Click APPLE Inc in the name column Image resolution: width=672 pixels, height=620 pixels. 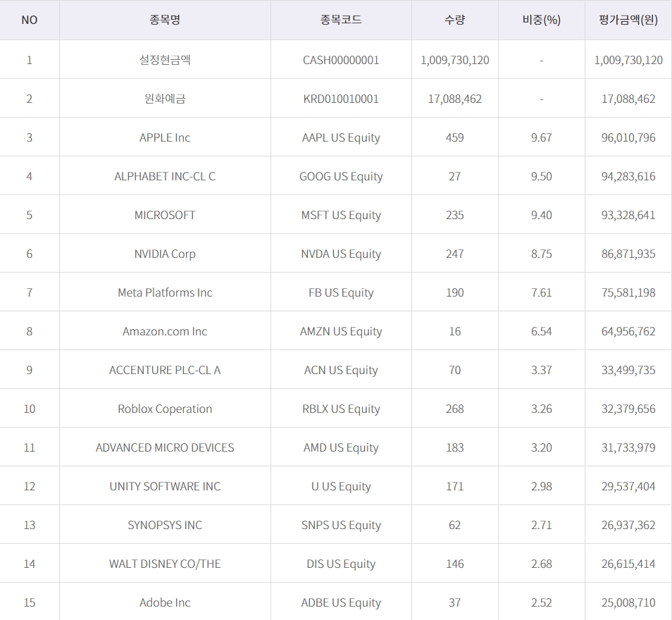point(165,137)
